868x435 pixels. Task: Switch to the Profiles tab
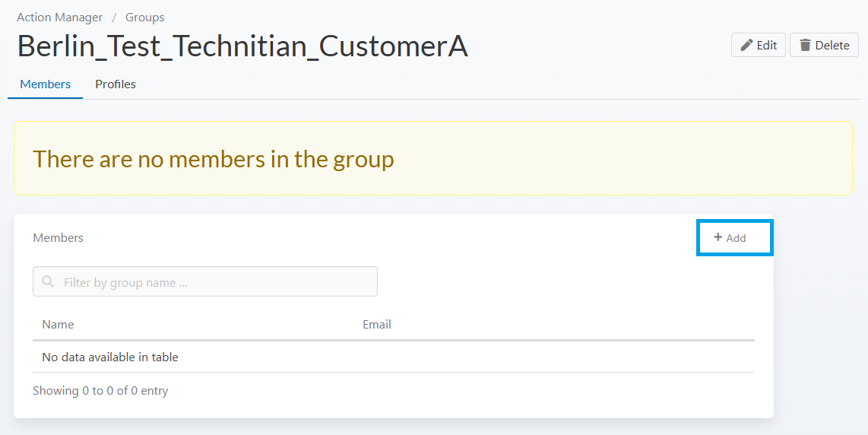tap(116, 84)
